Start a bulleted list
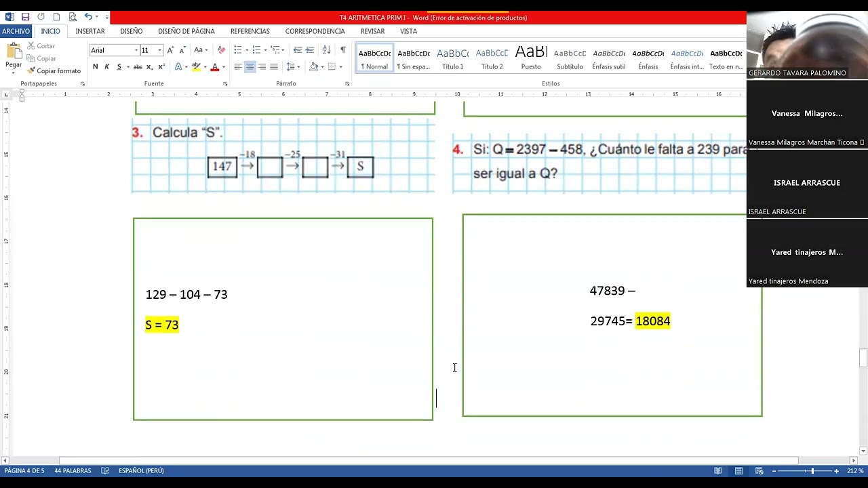 point(238,50)
